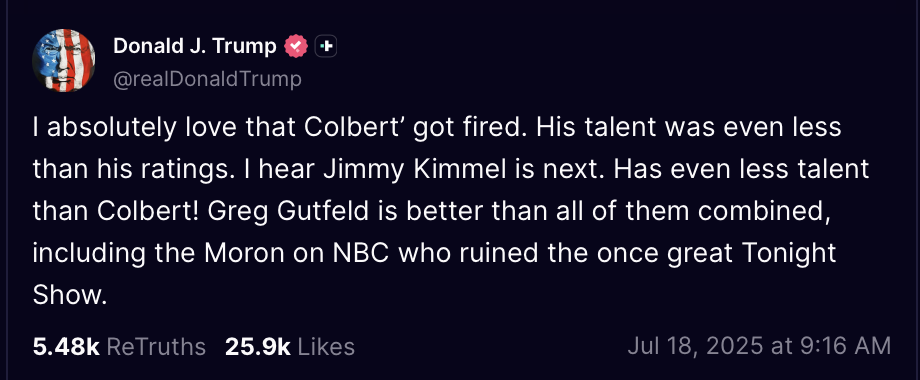Open the Jul 18, 2025 timestamp
920x380 pixels.
(x=759, y=345)
